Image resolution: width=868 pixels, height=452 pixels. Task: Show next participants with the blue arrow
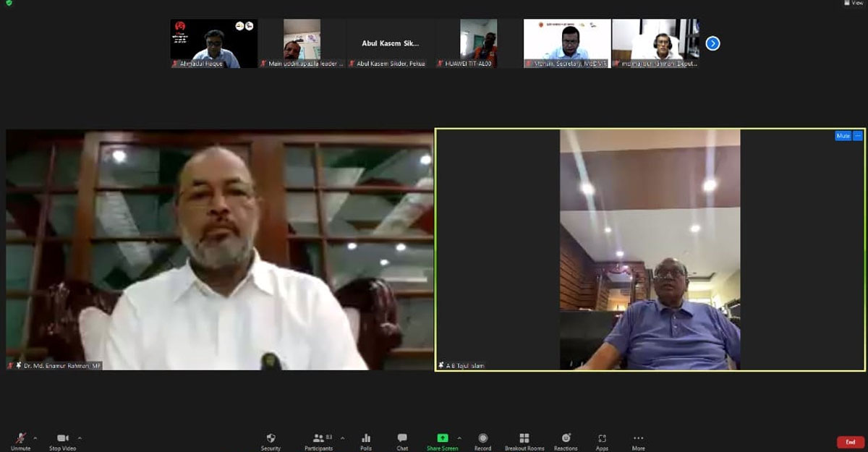[x=712, y=43]
